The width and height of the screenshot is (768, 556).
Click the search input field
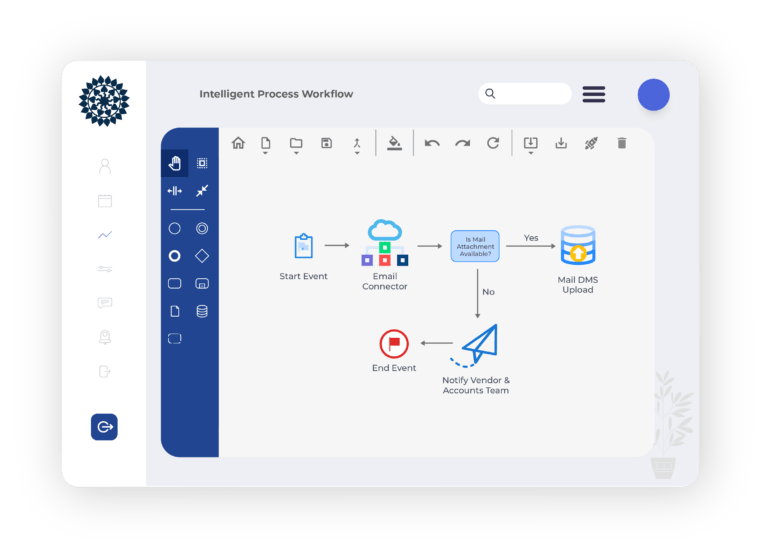525,94
